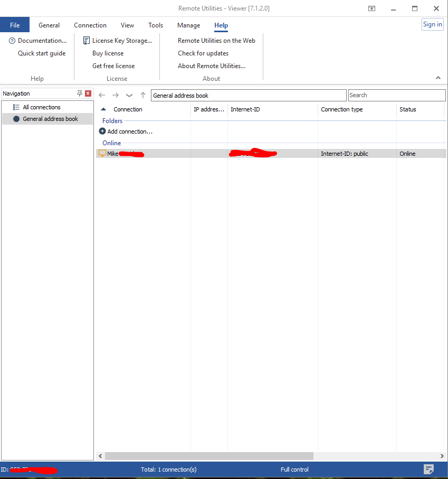The width and height of the screenshot is (448, 479).
Task: Open License Key Storage icon
Action: point(87,41)
